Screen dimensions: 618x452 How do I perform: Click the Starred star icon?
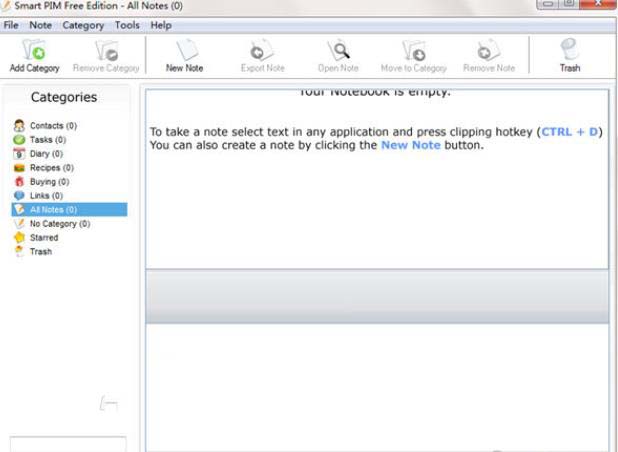click(x=19, y=237)
